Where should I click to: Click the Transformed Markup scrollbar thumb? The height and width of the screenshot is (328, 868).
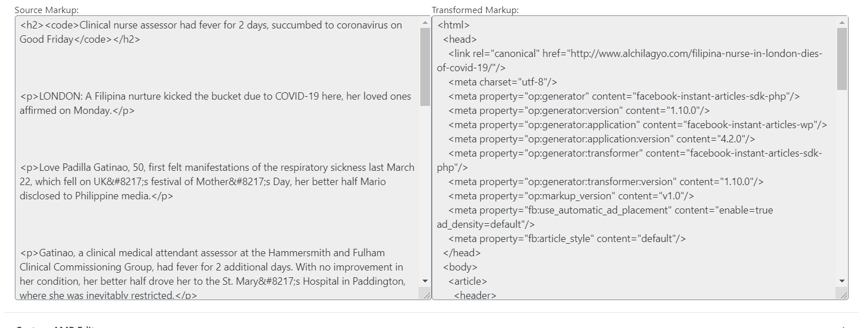pyautogui.click(x=842, y=58)
